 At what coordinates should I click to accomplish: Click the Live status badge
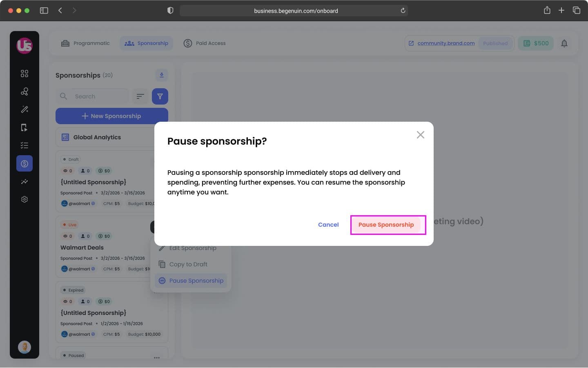click(69, 225)
